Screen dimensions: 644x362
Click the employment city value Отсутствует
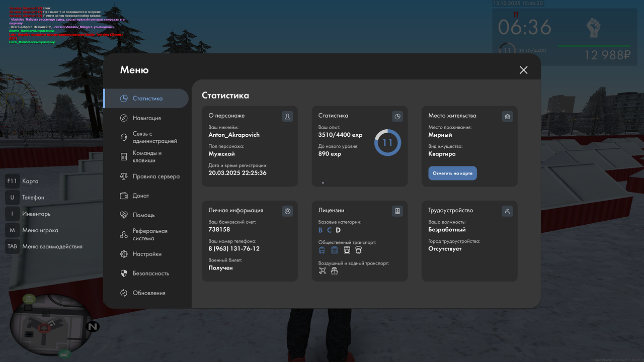pos(445,249)
